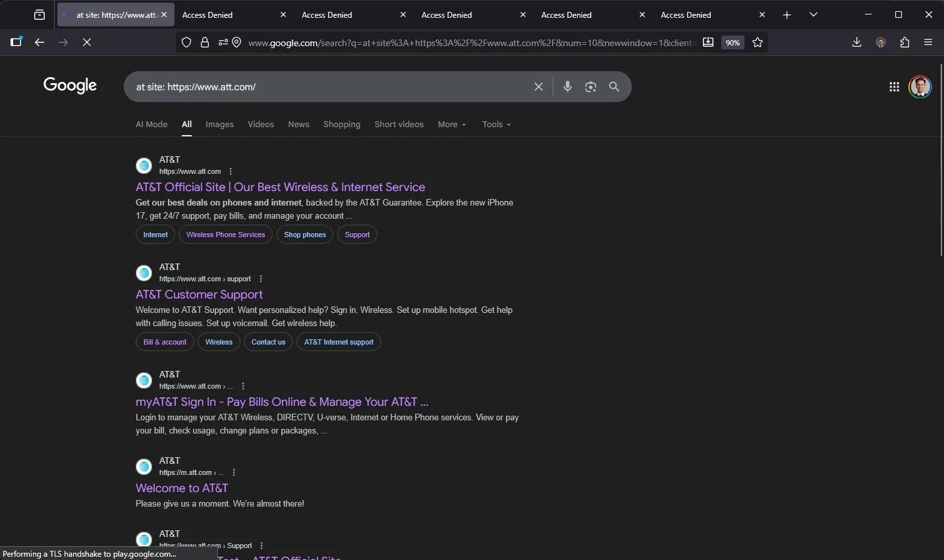944x560 pixels.
Task: Click the Wireless sitelink chip
Action: (219, 342)
